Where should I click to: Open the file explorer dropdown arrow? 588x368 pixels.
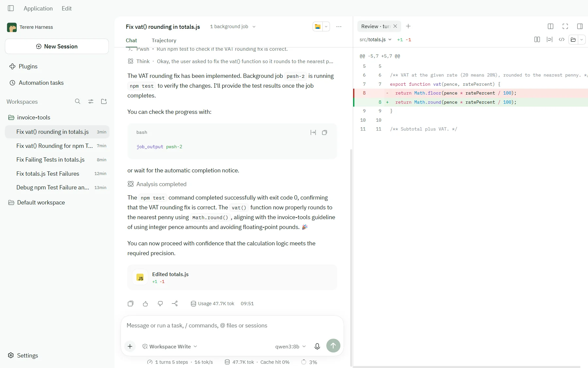[x=326, y=26]
